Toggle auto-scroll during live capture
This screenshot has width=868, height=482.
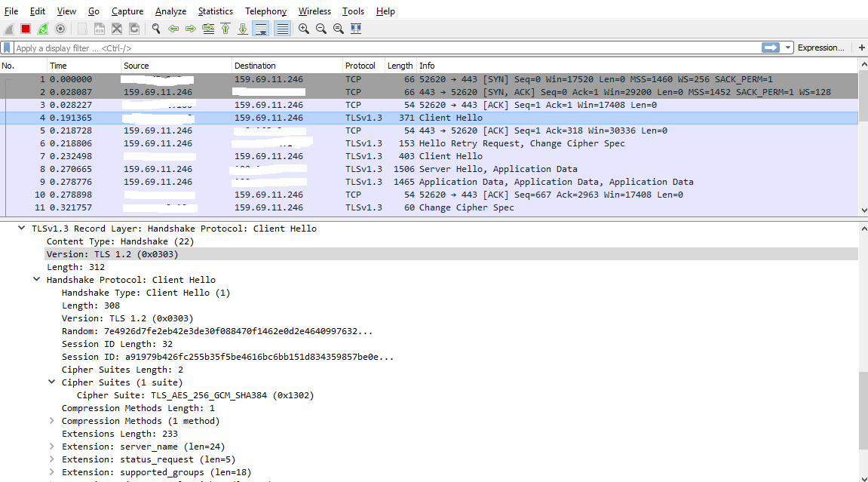(261, 29)
